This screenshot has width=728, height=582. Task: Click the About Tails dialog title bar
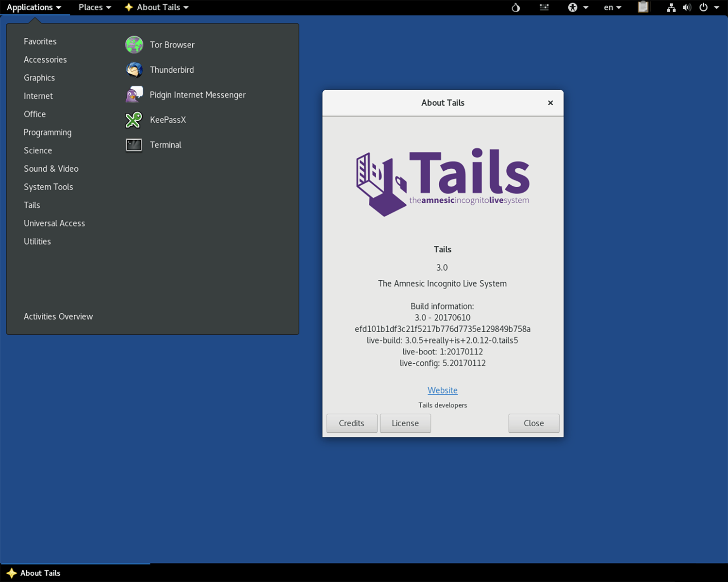point(443,103)
